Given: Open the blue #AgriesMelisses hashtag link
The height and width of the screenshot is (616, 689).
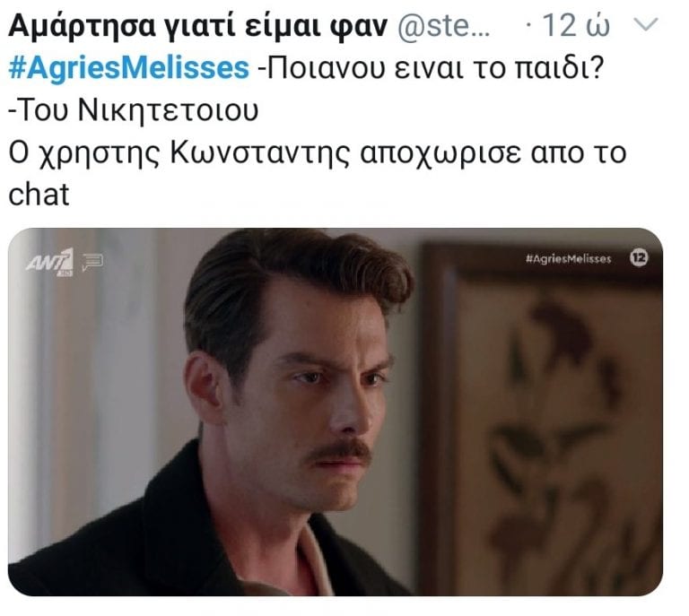Looking at the screenshot, I should pyautogui.click(x=129, y=68).
